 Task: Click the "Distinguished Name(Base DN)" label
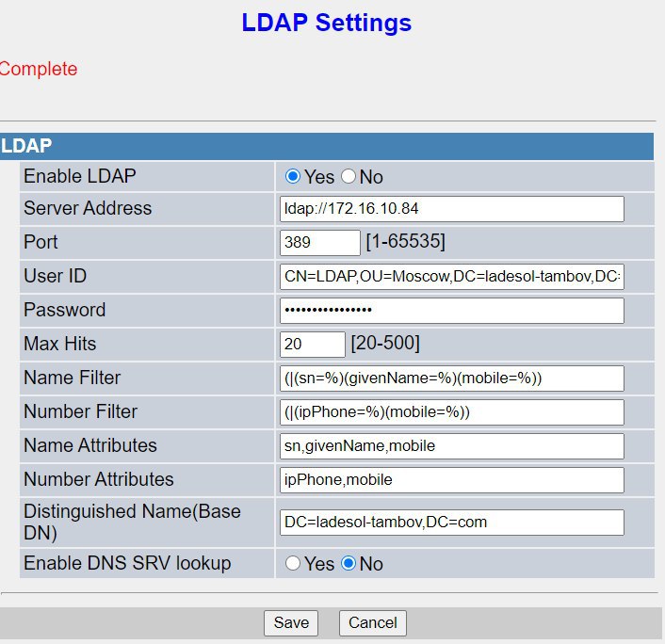coord(132,523)
